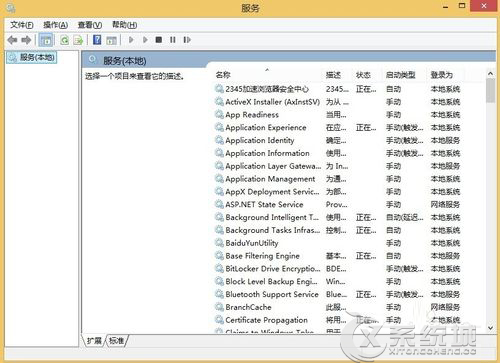The height and width of the screenshot is (363, 500).
Task: Toggle the show/hide console tree icon
Action: pos(46,40)
